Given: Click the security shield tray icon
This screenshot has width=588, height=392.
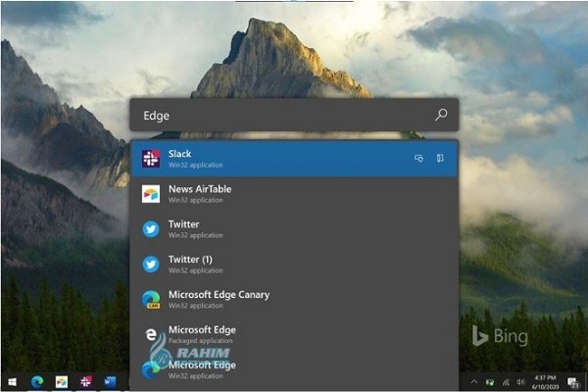Looking at the screenshot, I should [490, 382].
